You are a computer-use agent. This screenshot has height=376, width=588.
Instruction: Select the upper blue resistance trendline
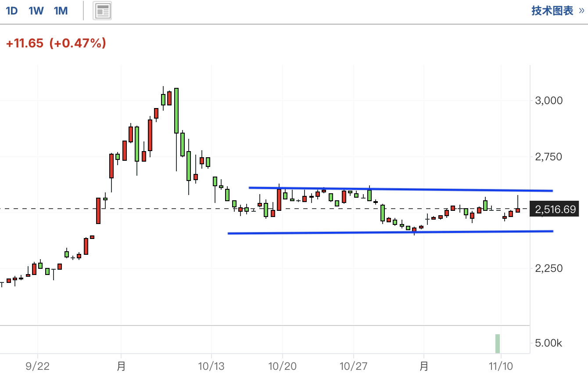(401, 189)
